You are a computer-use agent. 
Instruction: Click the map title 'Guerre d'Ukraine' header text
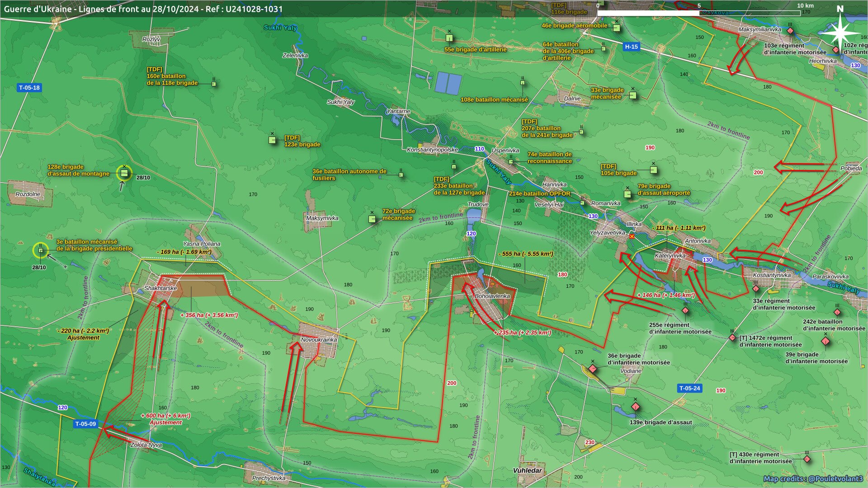point(144,9)
